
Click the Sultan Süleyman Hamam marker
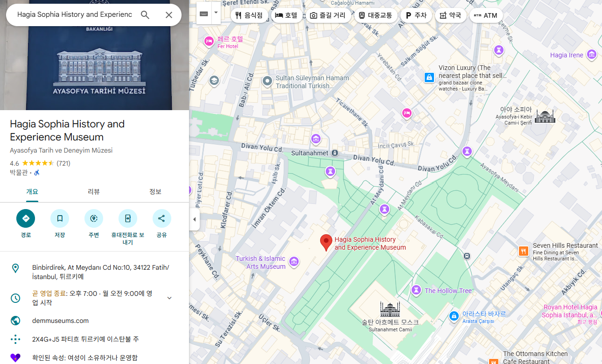pos(267,82)
